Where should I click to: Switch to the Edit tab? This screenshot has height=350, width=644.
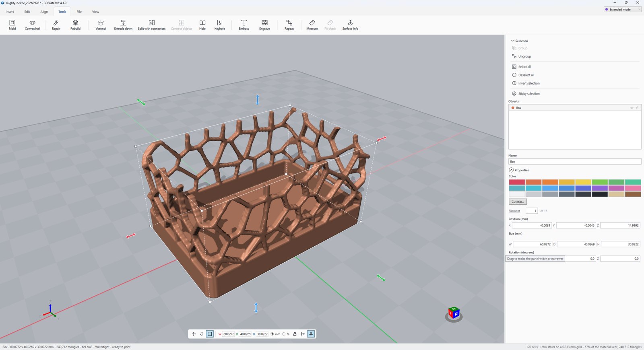27,12
